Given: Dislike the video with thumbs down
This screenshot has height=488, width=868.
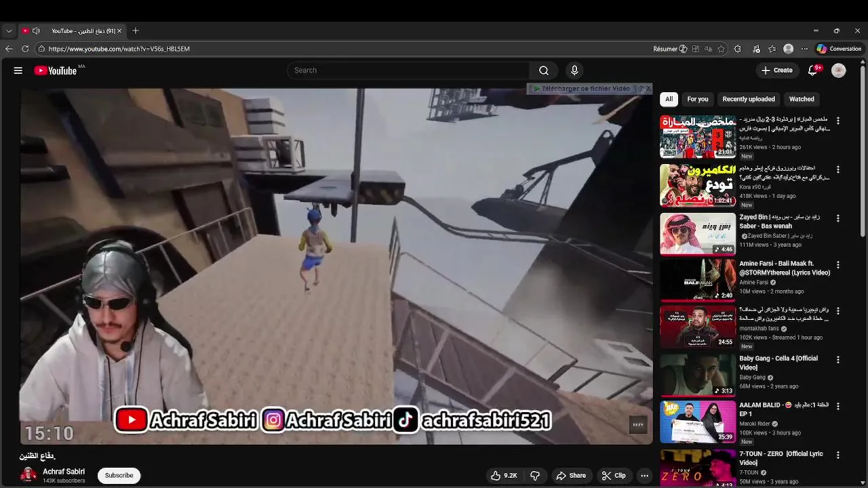Looking at the screenshot, I should 535,476.
